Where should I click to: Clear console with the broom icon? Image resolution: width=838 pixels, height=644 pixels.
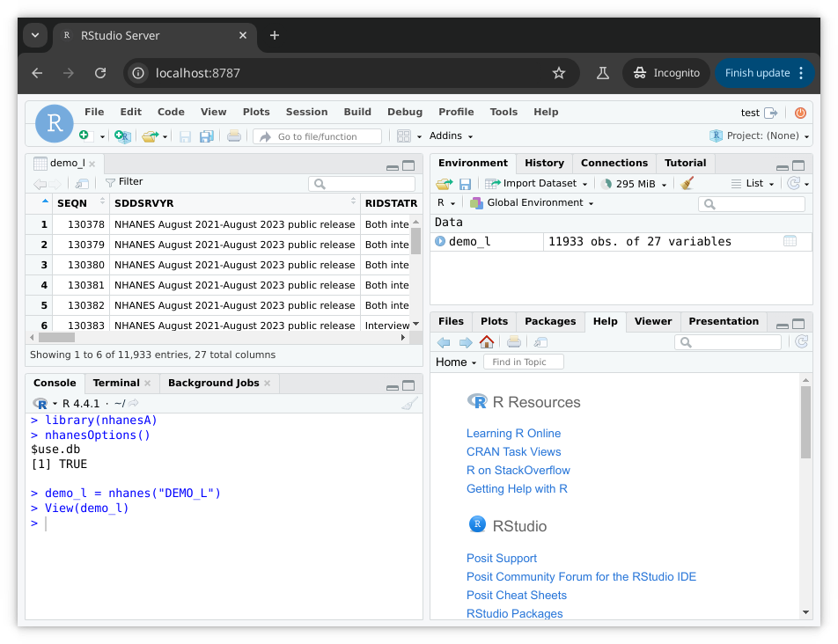click(x=408, y=404)
